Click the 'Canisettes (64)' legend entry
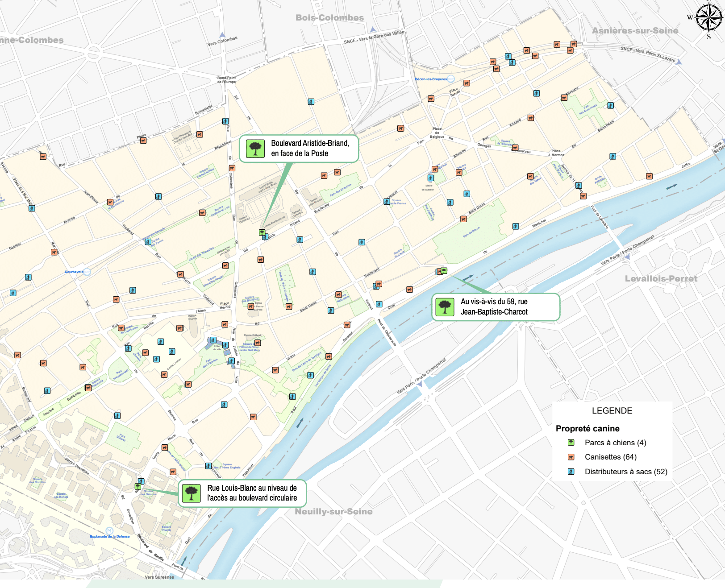This screenshot has width=725, height=588. [611, 457]
